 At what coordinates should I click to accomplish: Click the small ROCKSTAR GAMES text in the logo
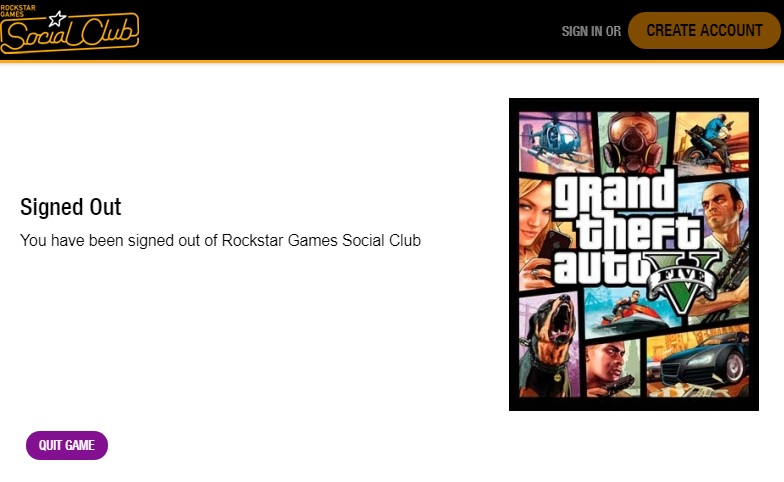[18, 10]
